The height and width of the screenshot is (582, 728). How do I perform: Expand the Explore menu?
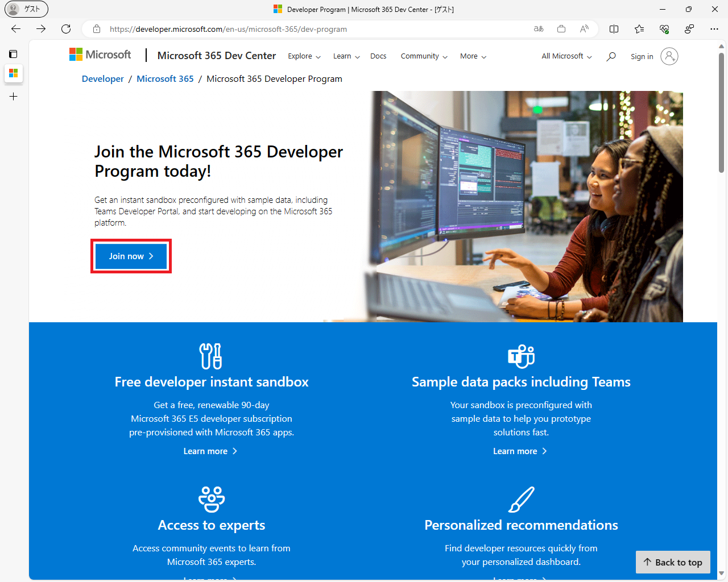tap(304, 56)
